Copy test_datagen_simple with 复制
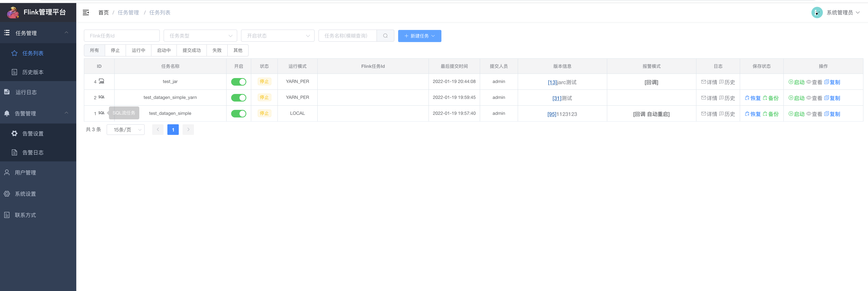 [x=832, y=114]
